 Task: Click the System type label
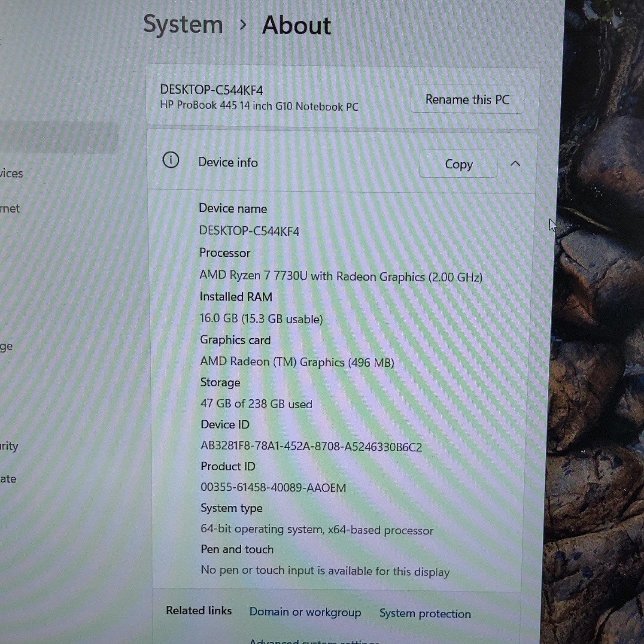(231, 508)
